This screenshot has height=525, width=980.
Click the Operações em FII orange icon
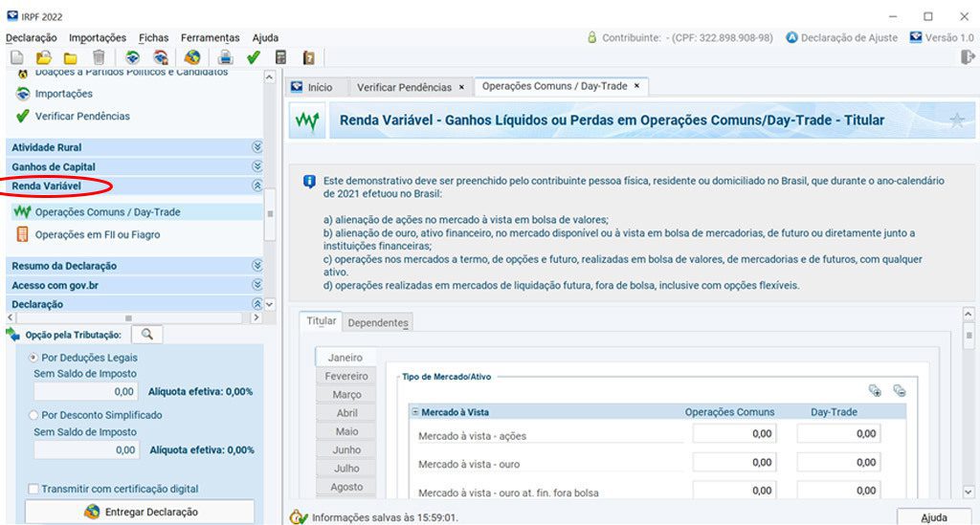[23, 234]
